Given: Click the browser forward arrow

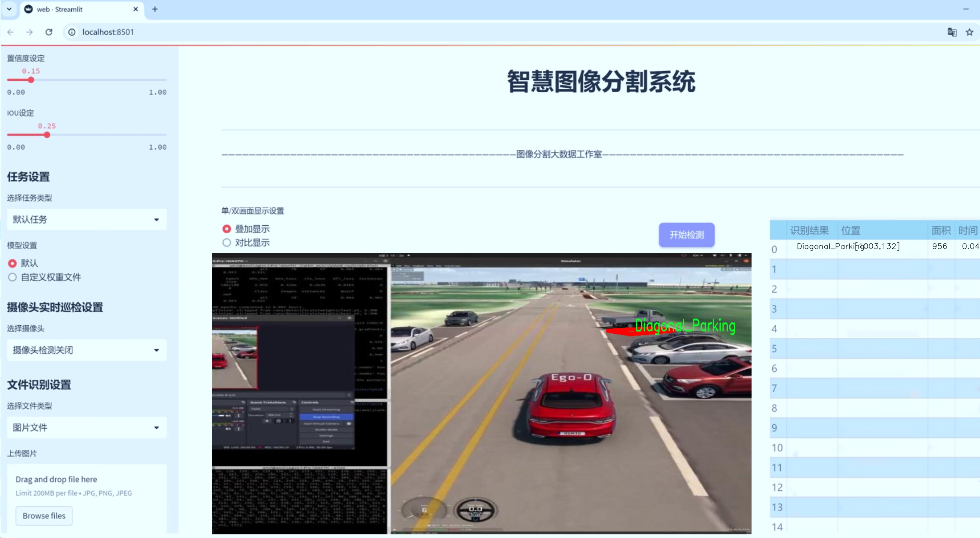Looking at the screenshot, I should click(x=29, y=32).
